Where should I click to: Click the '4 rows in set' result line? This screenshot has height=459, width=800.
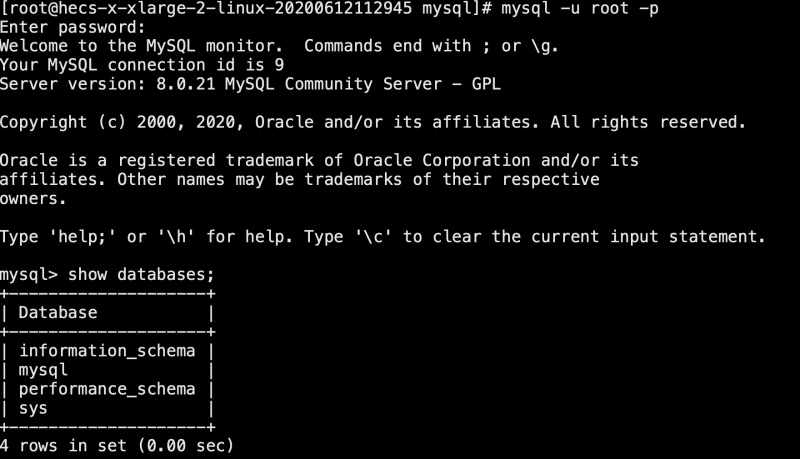point(117,446)
